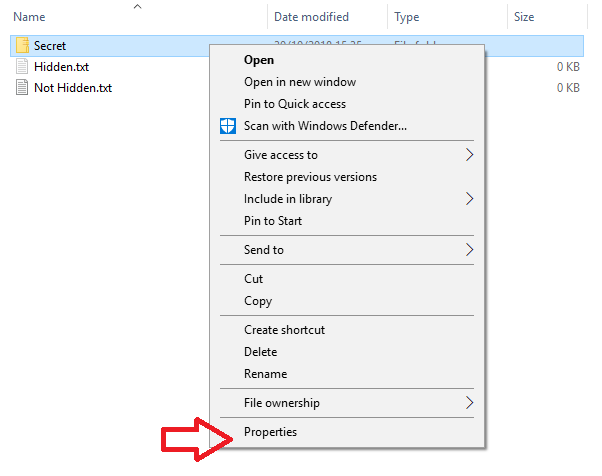Click the Secret folder icon
This screenshot has width=602, height=476.
[x=22, y=45]
